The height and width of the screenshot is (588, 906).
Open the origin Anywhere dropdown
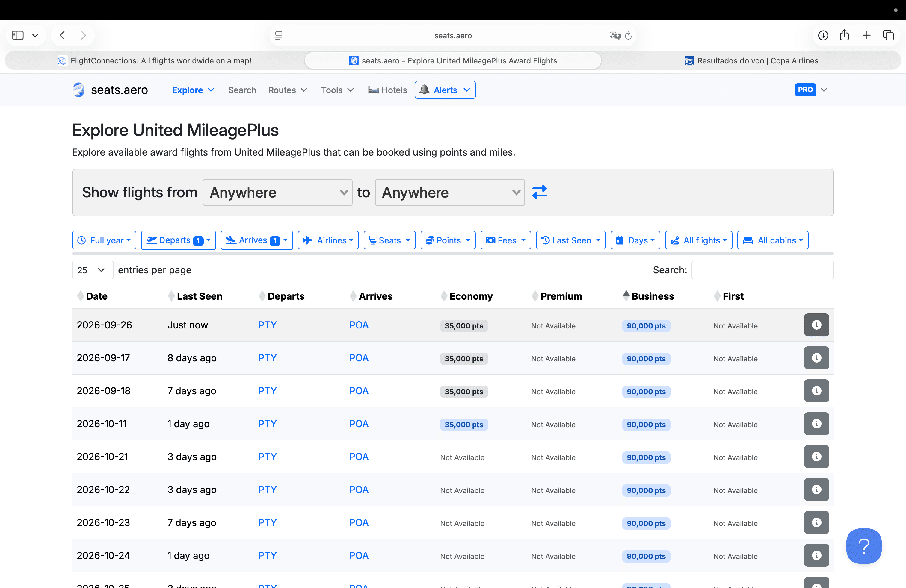[277, 193]
